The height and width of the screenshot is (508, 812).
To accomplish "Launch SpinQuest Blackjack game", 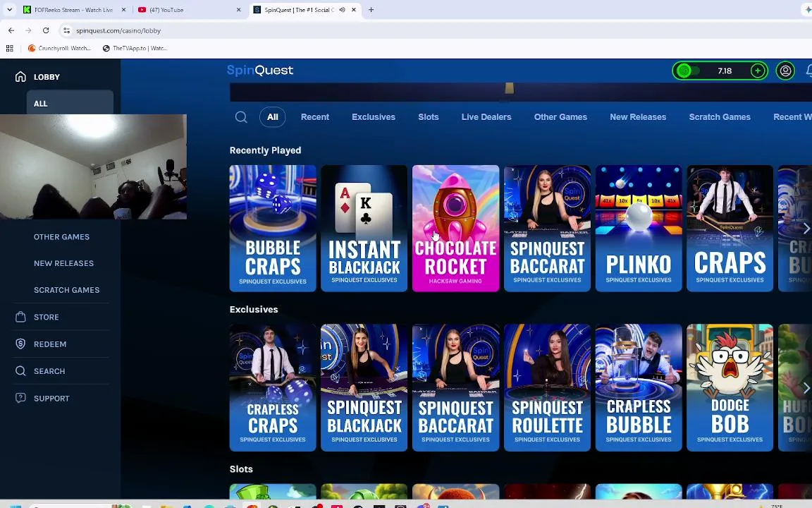I will tap(364, 387).
